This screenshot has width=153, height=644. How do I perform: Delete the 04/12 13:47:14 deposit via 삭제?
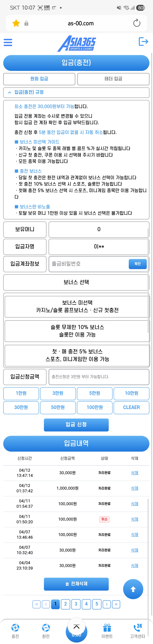point(134,473)
